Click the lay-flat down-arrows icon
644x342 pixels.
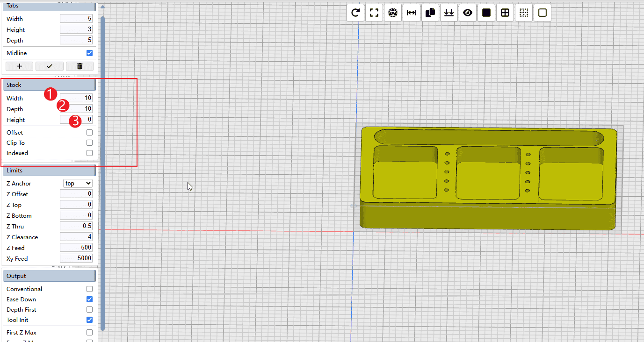pyautogui.click(x=449, y=13)
